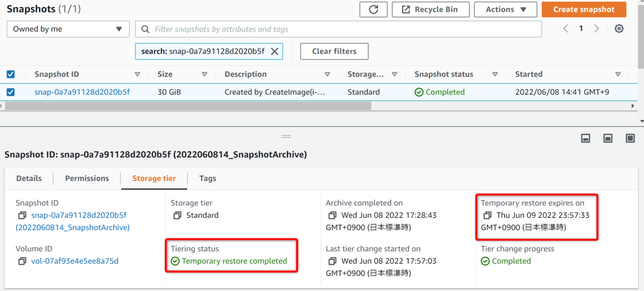The width and height of the screenshot is (644, 291).
Task: Open the Actions dropdown menu
Action: pyautogui.click(x=506, y=9)
